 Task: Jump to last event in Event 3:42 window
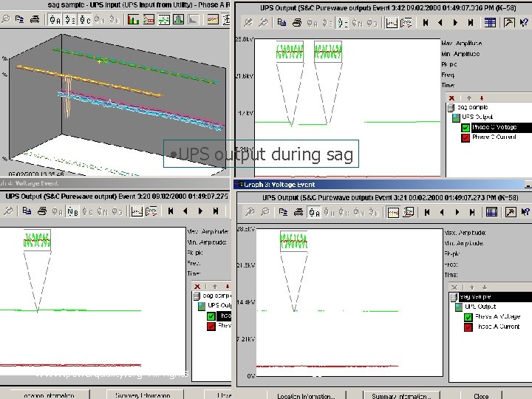[470, 22]
